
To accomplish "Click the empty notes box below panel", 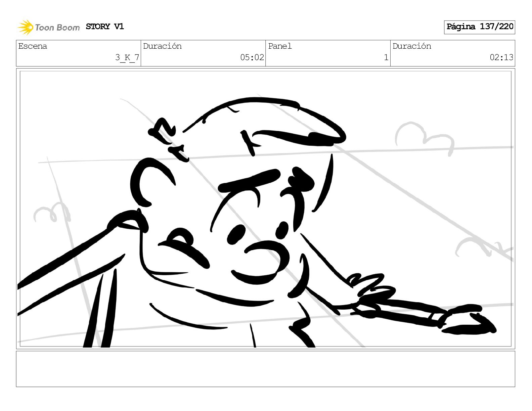I will (265, 369).
